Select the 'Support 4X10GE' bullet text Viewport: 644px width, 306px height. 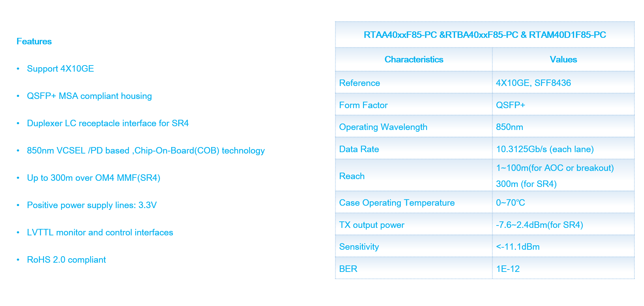(60, 69)
